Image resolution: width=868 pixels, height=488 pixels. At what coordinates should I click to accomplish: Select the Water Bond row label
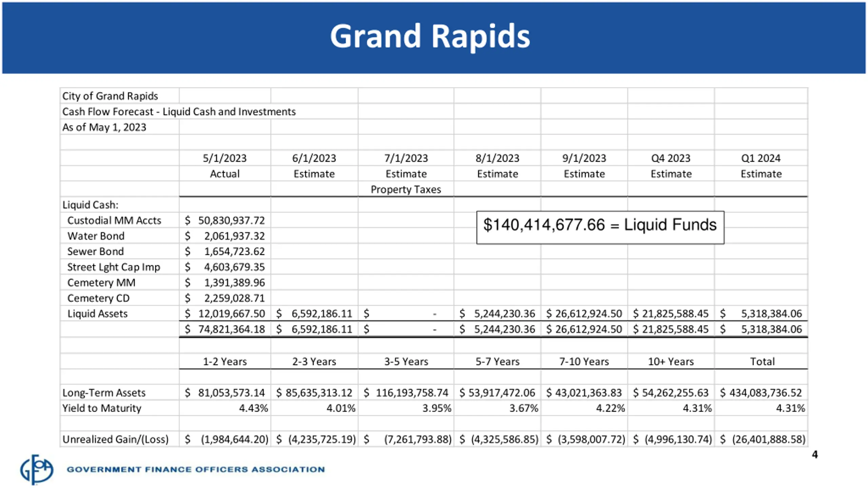[96, 236]
